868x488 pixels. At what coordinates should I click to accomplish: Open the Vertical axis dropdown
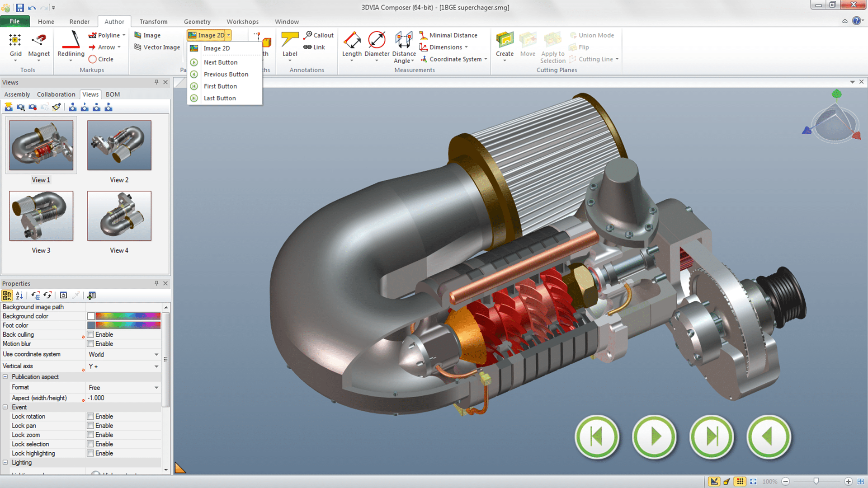[x=156, y=366]
